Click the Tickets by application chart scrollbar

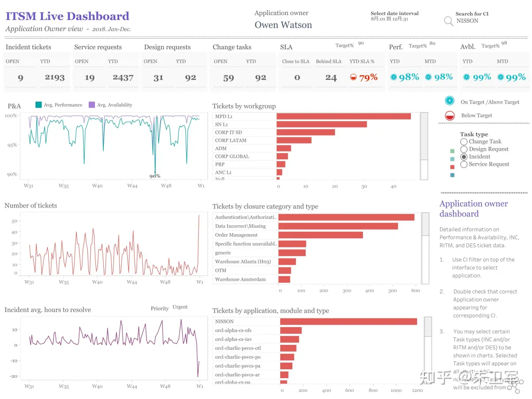tap(428, 350)
